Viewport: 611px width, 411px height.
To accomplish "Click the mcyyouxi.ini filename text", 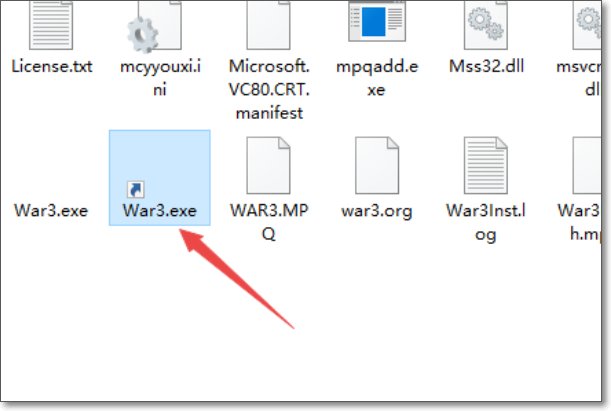I will 160,78.
